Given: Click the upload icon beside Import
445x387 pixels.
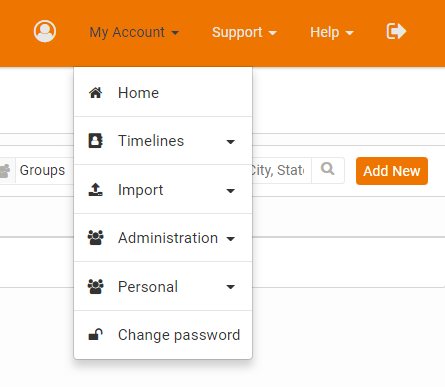Looking at the screenshot, I should (96, 189).
